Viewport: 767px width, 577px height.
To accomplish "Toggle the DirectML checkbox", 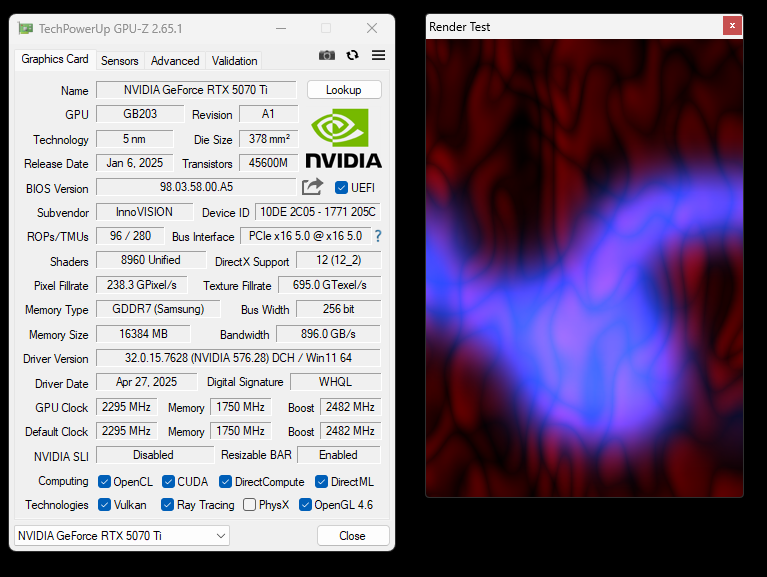I will pos(321,482).
